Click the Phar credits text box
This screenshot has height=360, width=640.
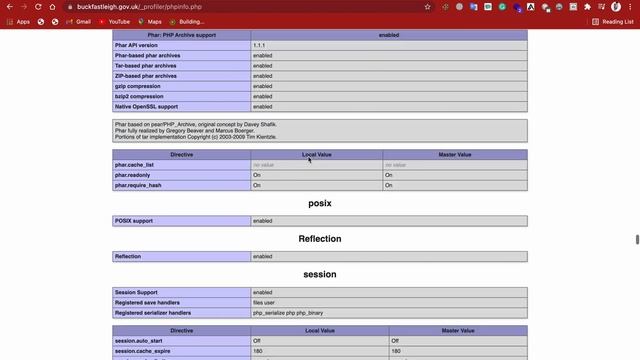click(x=320, y=131)
